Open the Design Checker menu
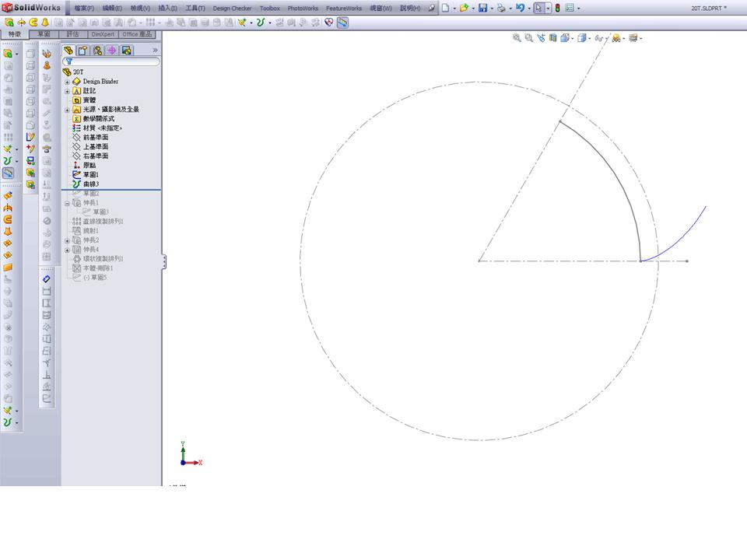747x560 pixels. coord(232,8)
